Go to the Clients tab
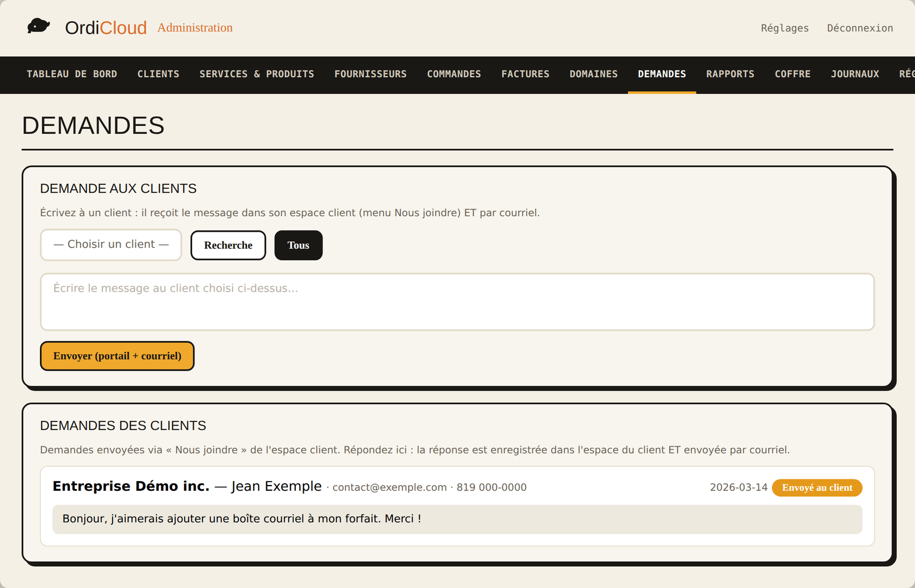 pyautogui.click(x=158, y=74)
